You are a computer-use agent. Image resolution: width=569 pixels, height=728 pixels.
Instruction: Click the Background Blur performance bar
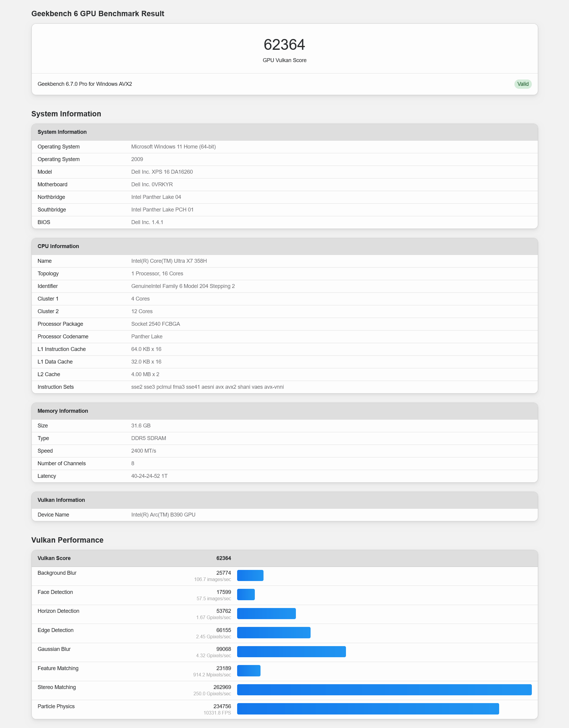coord(250,575)
